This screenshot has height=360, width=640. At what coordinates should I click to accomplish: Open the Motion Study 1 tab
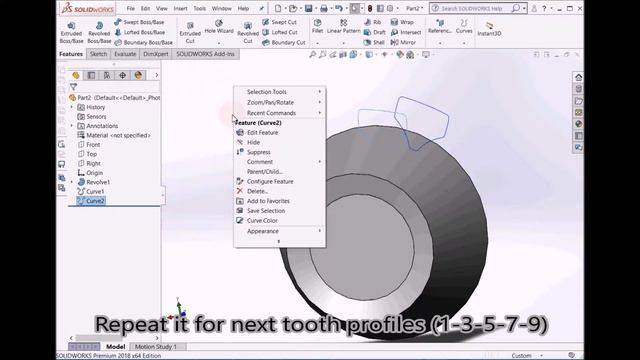[x=156, y=347]
